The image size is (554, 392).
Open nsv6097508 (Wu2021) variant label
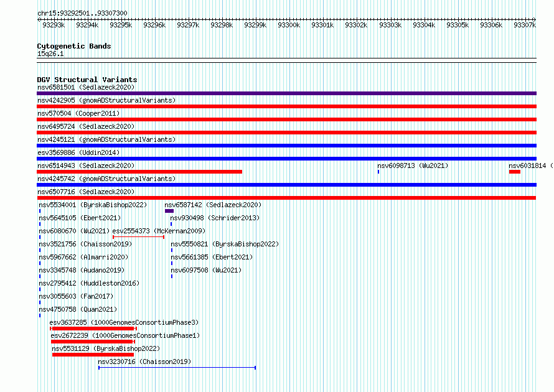(206, 270)
